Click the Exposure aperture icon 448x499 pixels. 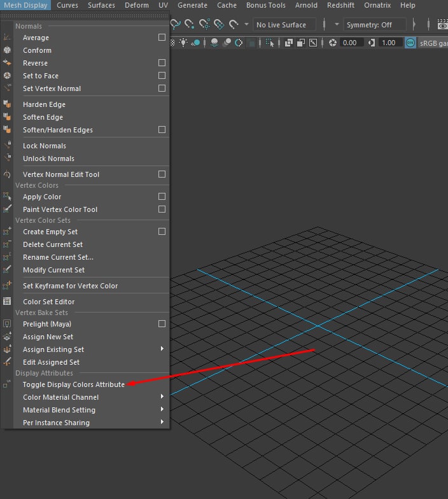tap(333, 43)
